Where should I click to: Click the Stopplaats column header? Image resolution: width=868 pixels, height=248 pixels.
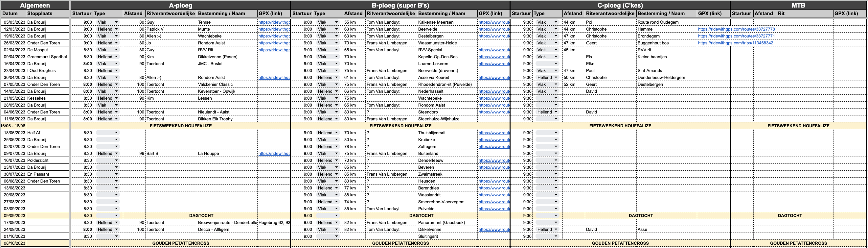pos(48,13)
